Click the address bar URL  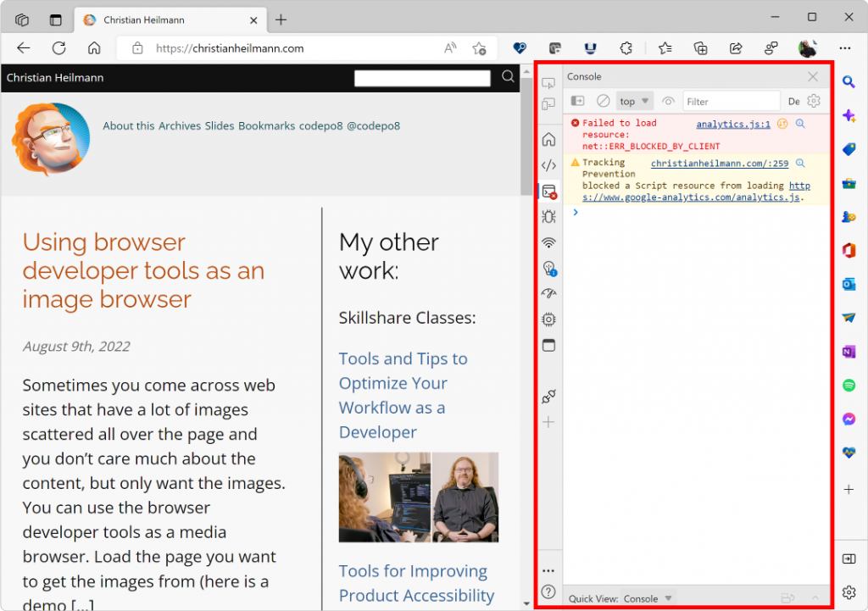point(230,48)
